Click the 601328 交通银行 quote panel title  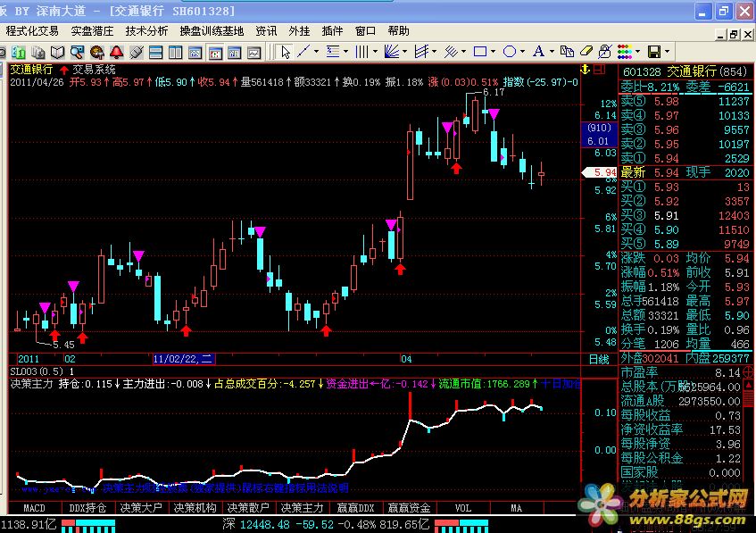[x=685, y=72]
